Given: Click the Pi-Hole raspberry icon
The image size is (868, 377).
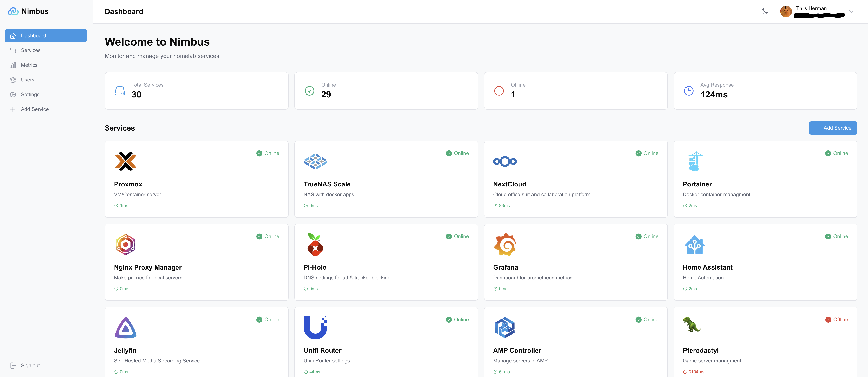Looking at the screenshot, I should coord(315,244).
